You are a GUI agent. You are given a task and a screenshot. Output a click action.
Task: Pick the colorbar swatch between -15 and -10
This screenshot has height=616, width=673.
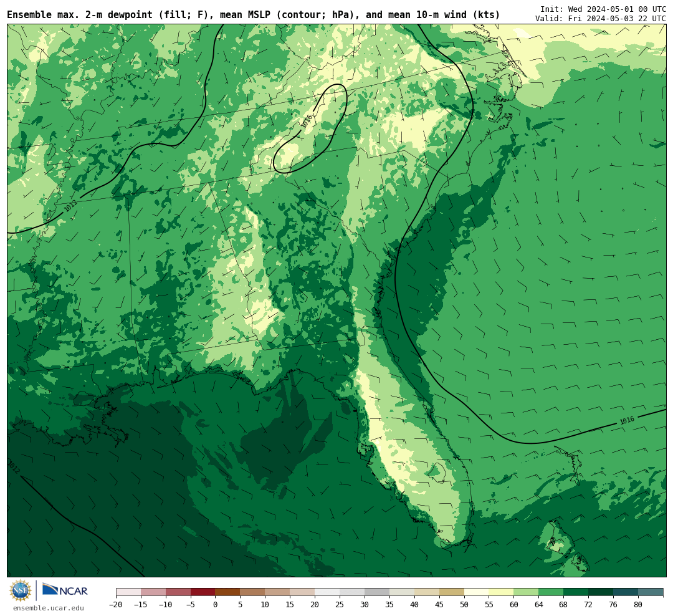153,592
